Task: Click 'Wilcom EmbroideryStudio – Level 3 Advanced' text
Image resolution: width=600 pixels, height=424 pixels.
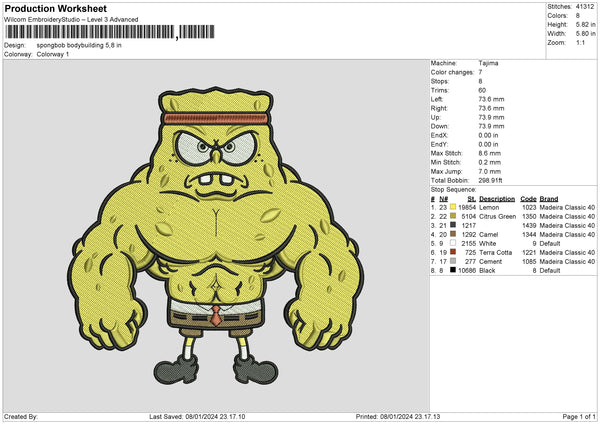Action: click(71, 20)
